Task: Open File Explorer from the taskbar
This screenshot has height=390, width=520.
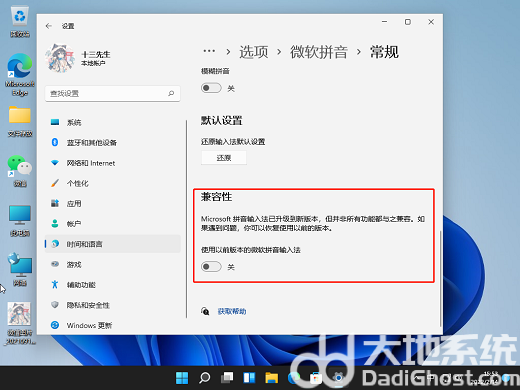Action: (x=272, y=378)
